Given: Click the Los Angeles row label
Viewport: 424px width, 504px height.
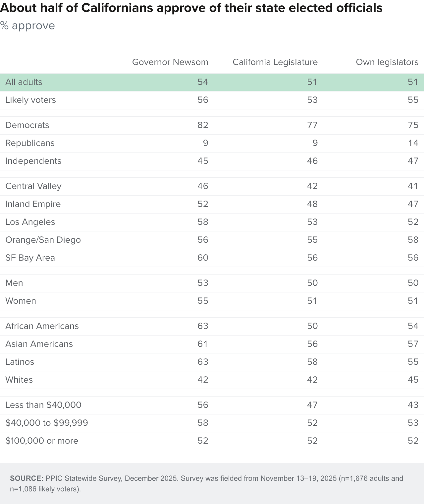Looking at the screenshot, I should 30,222.
